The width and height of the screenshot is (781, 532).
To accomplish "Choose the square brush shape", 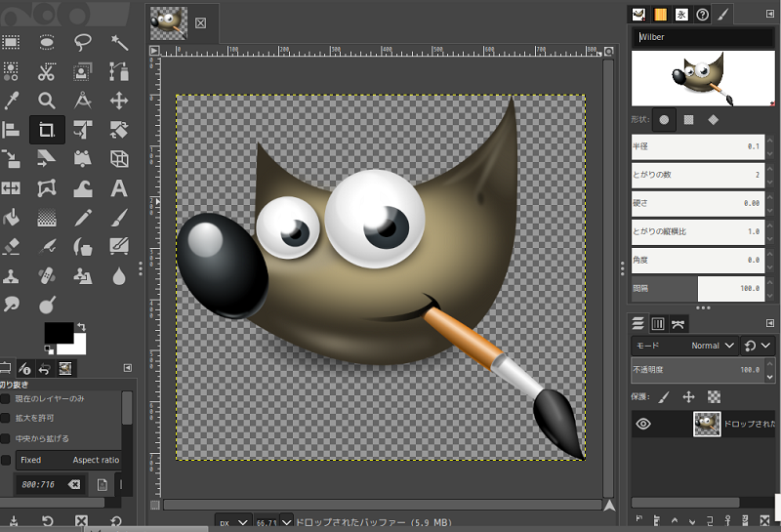I will pos(688,119).
